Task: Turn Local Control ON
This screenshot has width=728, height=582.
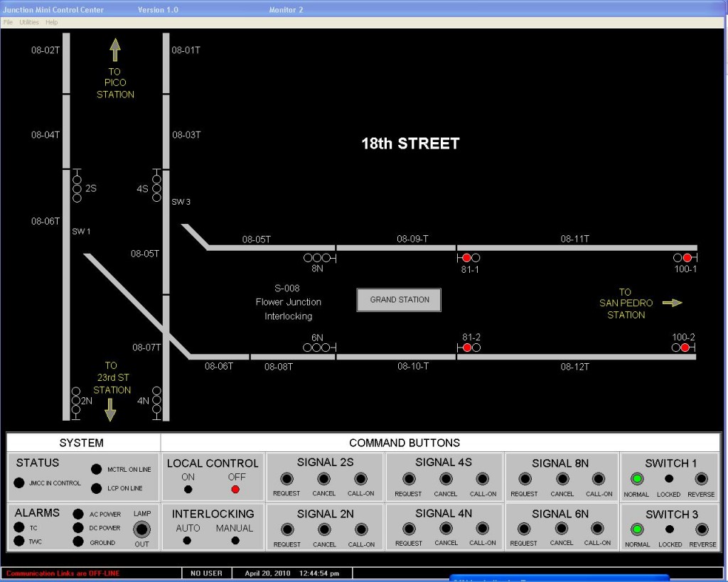Action: tap(188, 489)
